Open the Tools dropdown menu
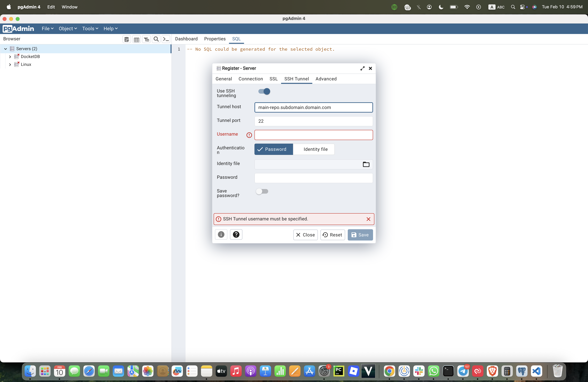Image resolution: width=588 pixels, height=382 pixels. [x=90, y=29]
